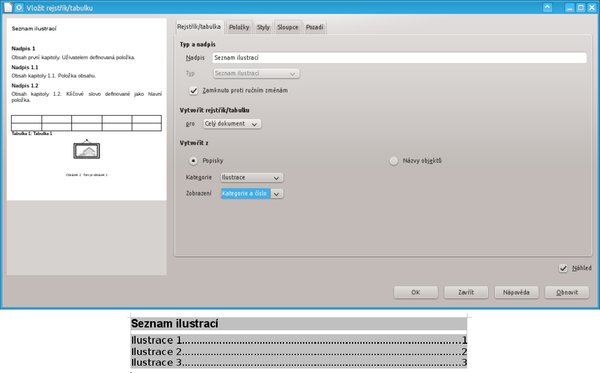
Task: Expand the Kategorie Ilustrace dropdown
Action: pyautogui.click(x=252, y=178)
